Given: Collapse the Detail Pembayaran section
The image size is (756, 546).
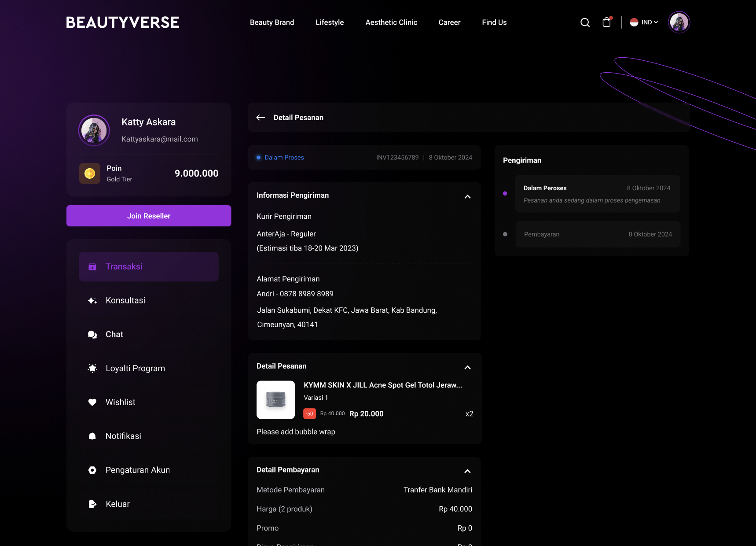Looking at the screenshot, I should (x=467, y=471).
